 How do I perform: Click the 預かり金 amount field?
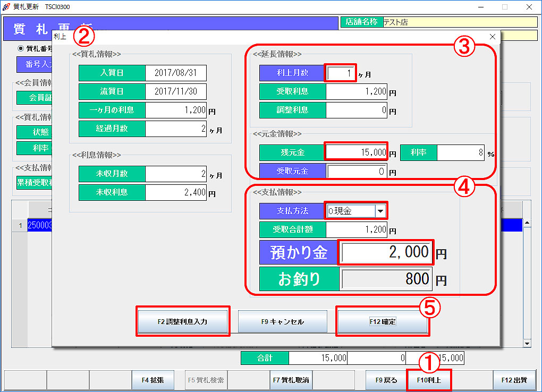[386, 252]
